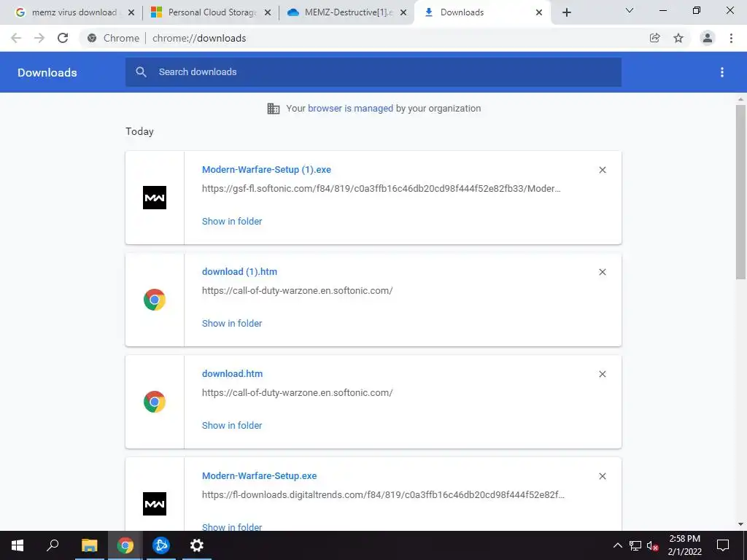Remove download (1).htm from list
Screen dimensions: 747x560
(602, 272)
